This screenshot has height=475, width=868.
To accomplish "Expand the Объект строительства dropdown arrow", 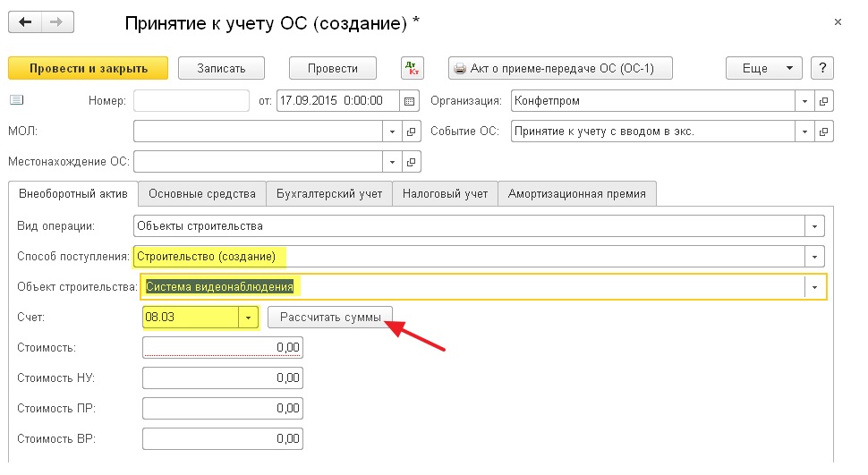I will (814, 287).
